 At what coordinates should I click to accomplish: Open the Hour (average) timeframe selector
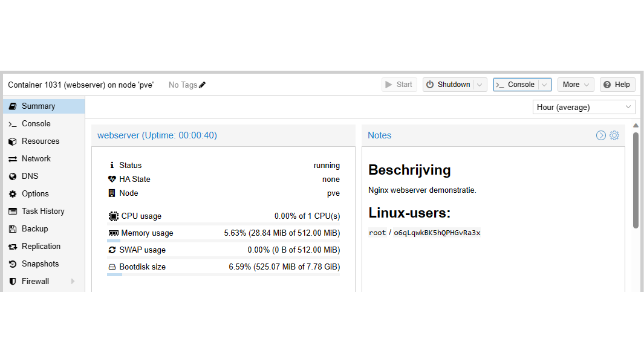(x=585, y=107)
